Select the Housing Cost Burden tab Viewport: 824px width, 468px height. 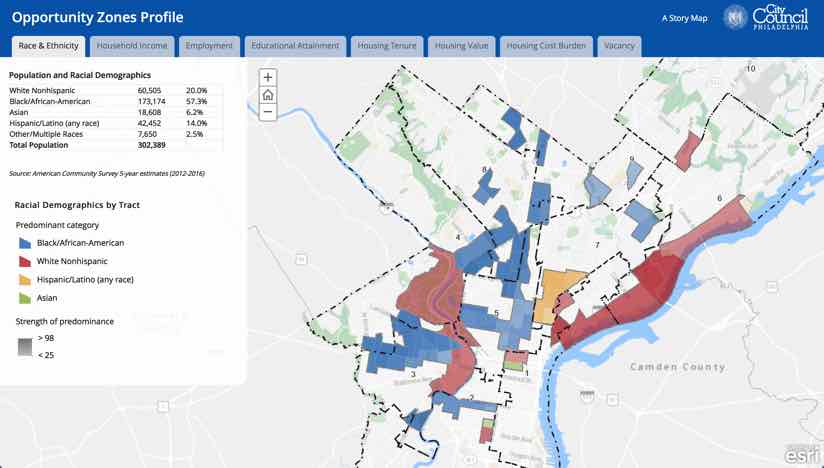pos(546,46)
